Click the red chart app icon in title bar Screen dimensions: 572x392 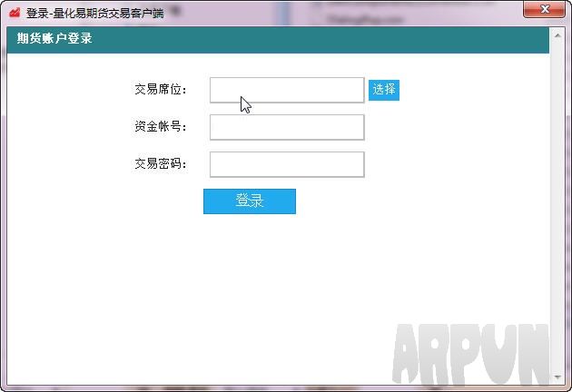(x=15, y=13)
